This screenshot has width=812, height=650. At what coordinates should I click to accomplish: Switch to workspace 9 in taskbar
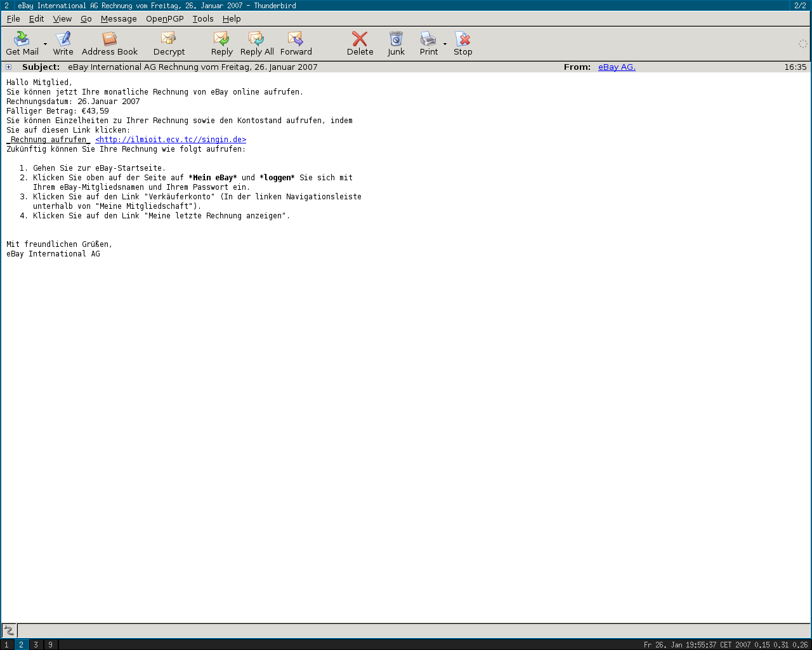pos(50,645)
